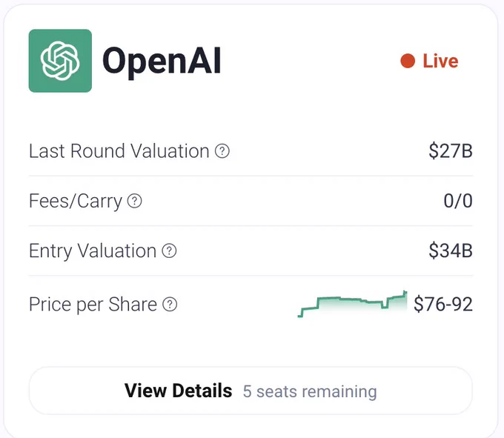Click the help icon next to Last Round Valuation
This screenshot has height=438, width=504.
coord(222,150)
